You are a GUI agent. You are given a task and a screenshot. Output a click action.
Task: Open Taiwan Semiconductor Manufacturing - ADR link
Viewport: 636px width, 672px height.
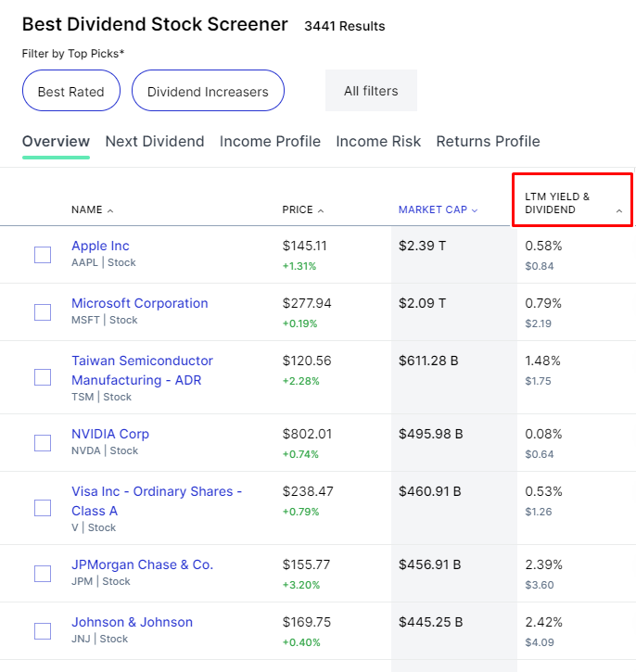[x=142, y=370]
